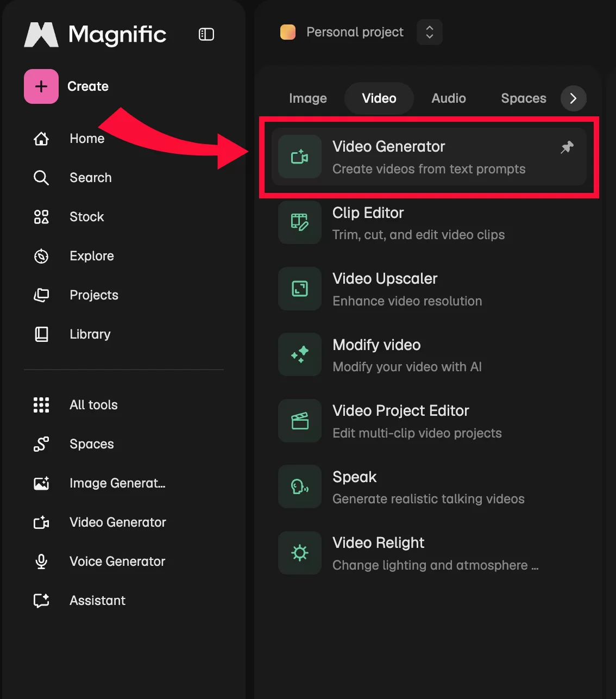Viewport: 616px width, 699px height.
Task: Open Projects in the sidebar
Action: 94,295
